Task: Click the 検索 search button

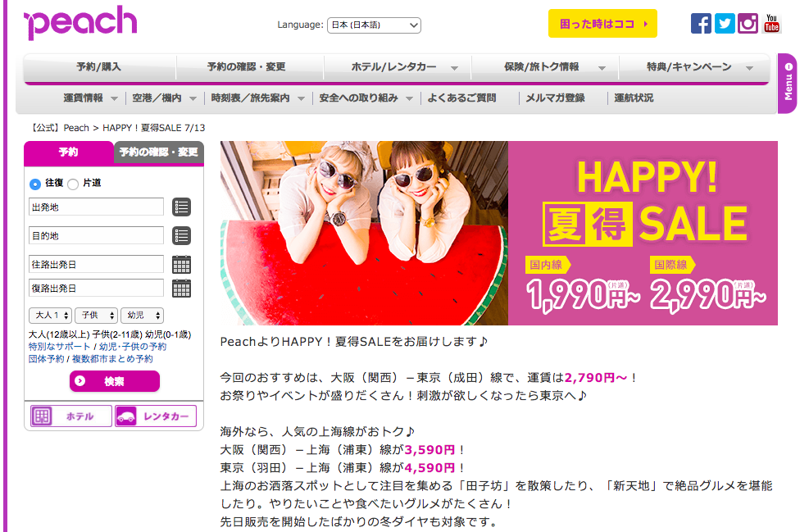Action: (115, 381)
